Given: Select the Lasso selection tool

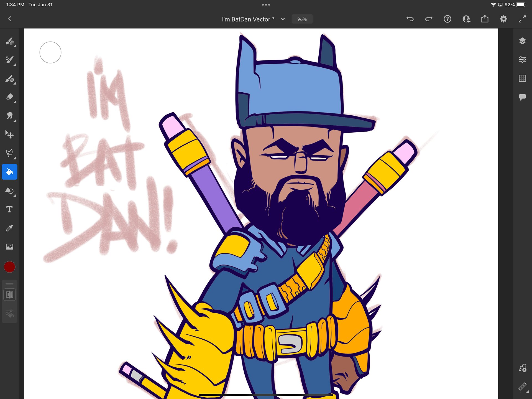Looking at the screenshot, I should (10, 153).
